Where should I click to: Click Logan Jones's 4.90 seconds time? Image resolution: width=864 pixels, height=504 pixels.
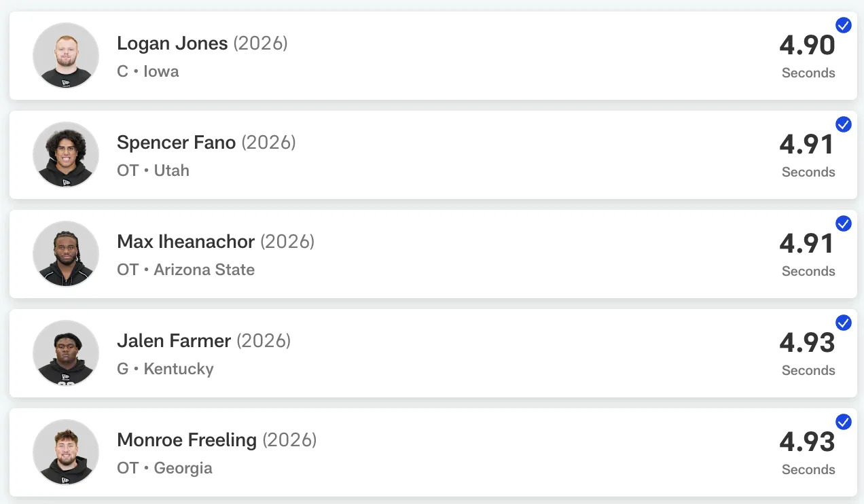pyautogui.click(x=807, y=46)
